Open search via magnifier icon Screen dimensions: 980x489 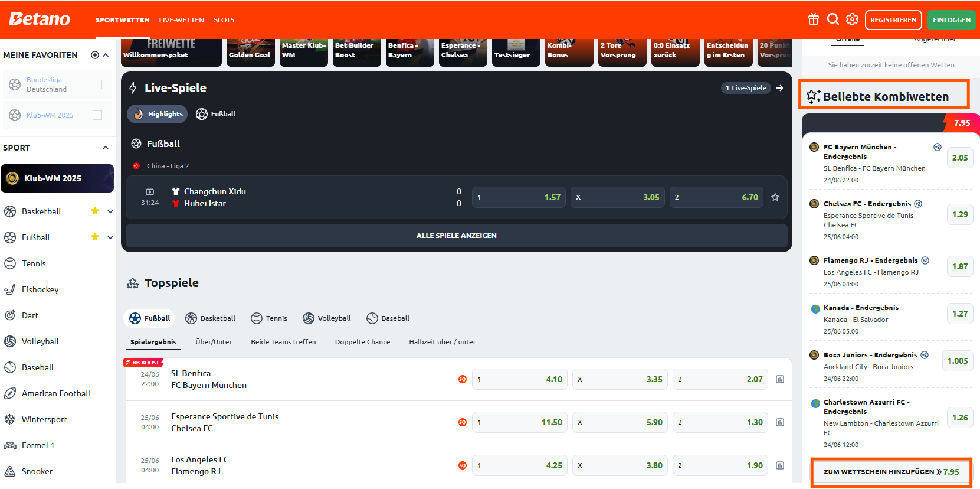833,19
